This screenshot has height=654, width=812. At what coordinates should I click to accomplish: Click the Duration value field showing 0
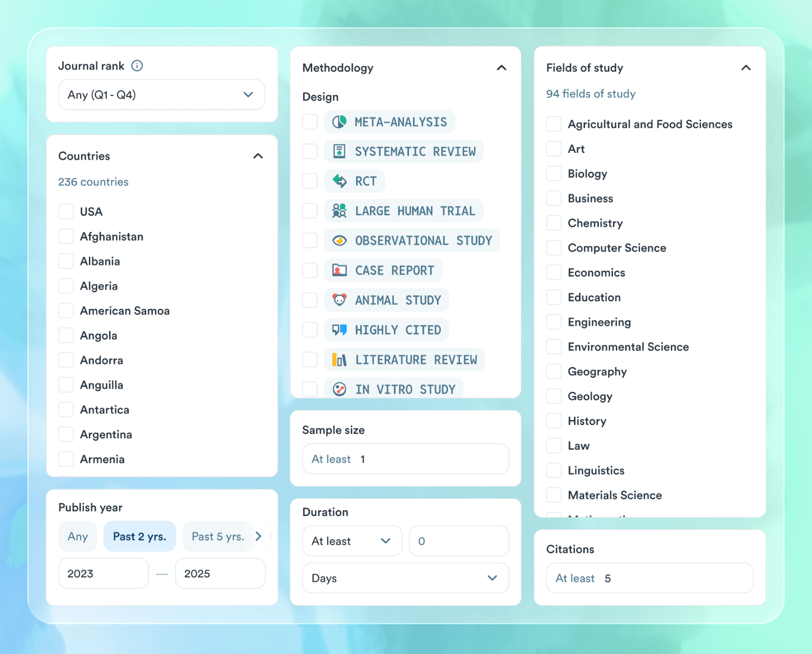tap(459, 541)
